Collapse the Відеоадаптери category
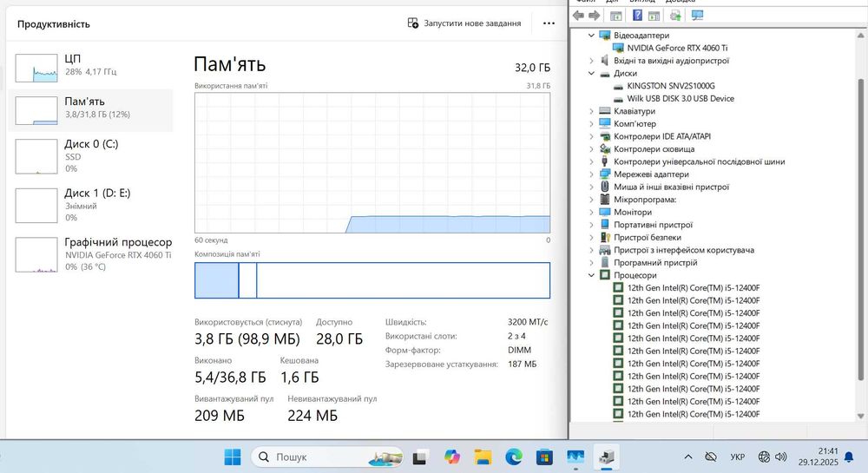The width and height of the screenshot is (868, 473). coord(591,36)
